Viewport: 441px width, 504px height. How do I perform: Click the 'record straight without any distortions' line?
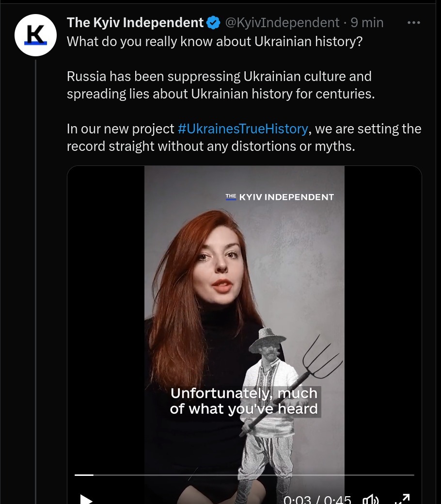click(x=211, y=146)
